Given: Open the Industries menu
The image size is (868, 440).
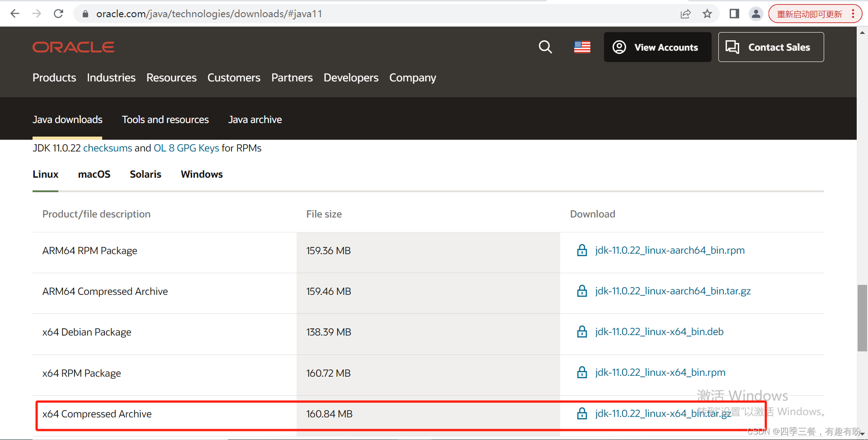Looking at the screenshot, I should tap(111, 78).
